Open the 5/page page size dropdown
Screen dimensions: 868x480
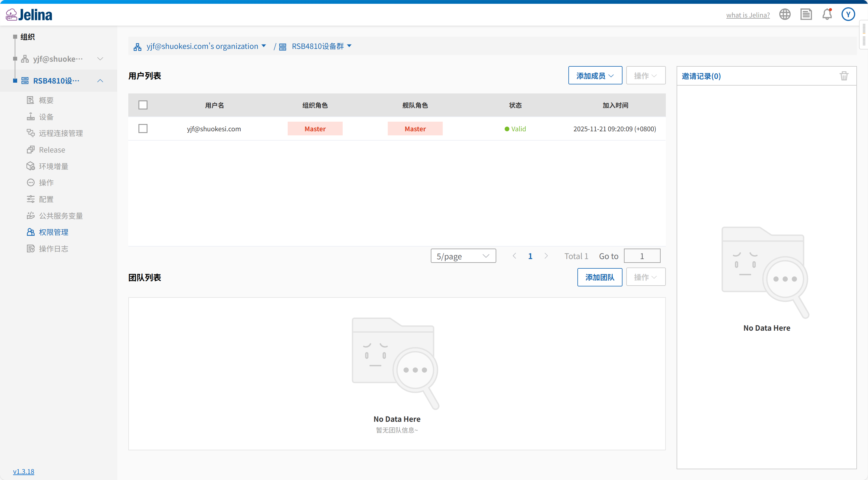pos(463,256)
